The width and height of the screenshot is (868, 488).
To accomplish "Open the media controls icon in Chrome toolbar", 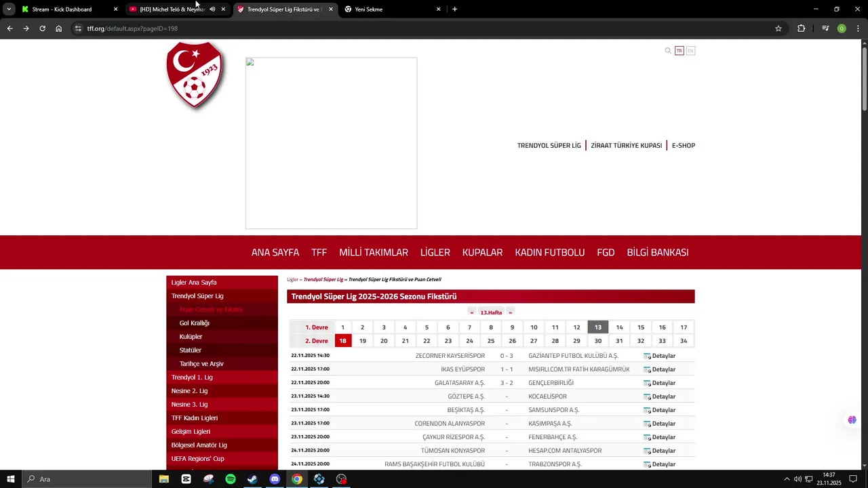I will click(825, 28).
